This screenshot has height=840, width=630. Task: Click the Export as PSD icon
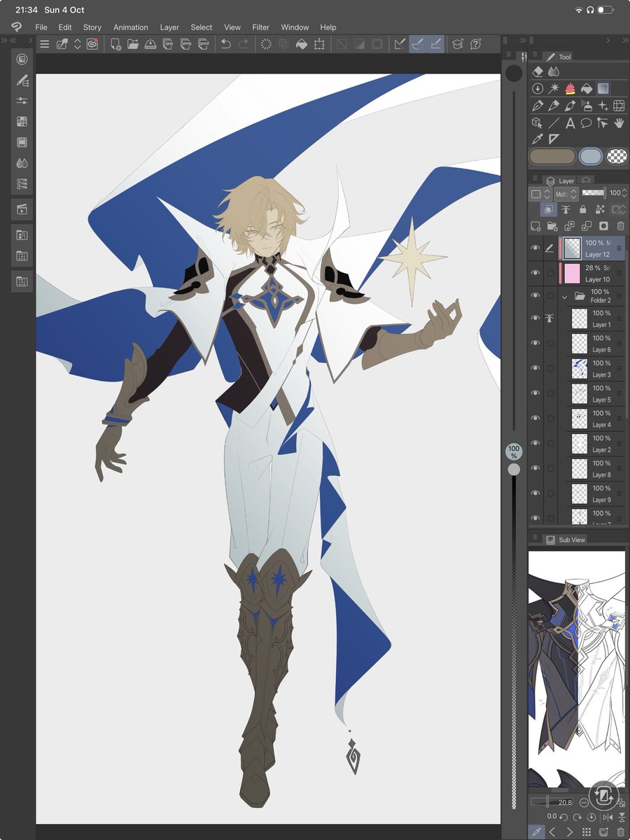(x=204, y=43)
